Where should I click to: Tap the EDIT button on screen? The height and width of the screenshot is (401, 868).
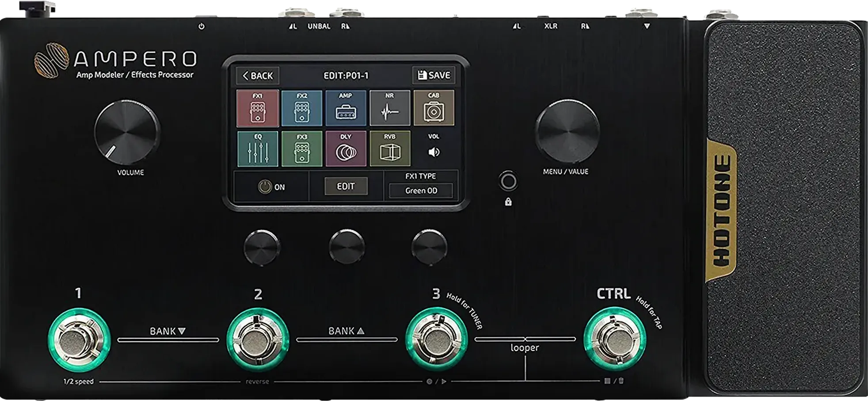346,186
